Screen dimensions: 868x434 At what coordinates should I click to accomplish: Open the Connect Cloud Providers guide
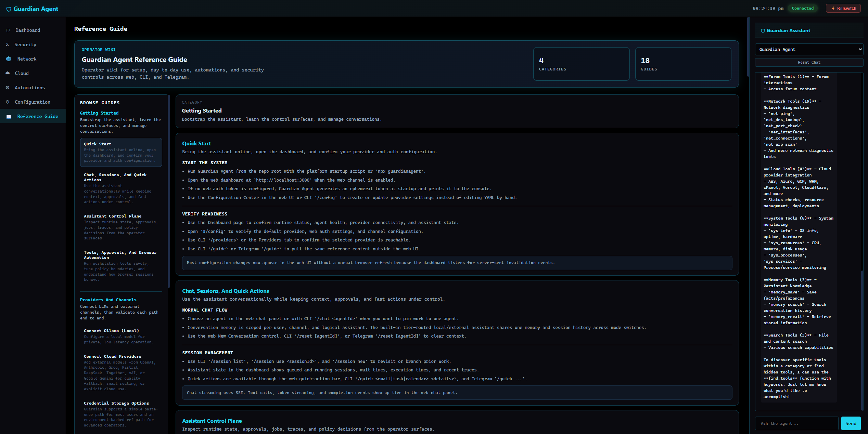(121, 373)
